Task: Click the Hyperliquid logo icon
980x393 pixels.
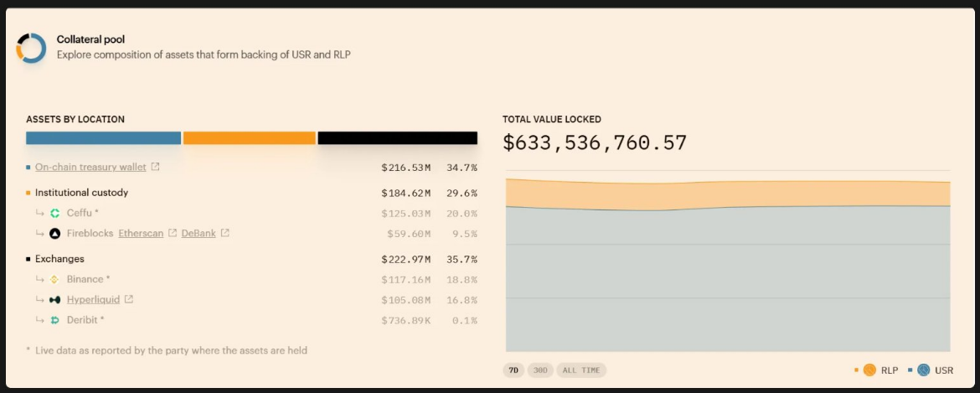Action: 55,299
